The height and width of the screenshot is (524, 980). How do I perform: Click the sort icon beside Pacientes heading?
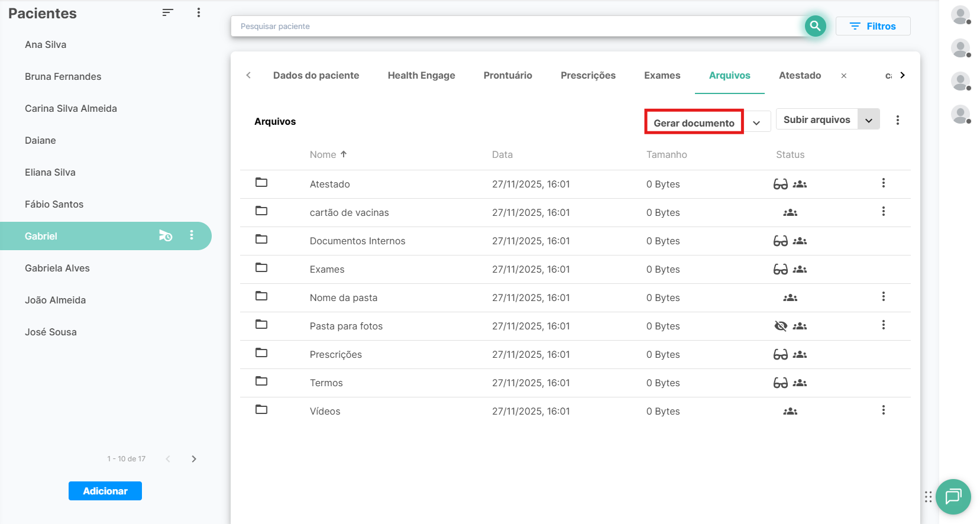(167, 12)
